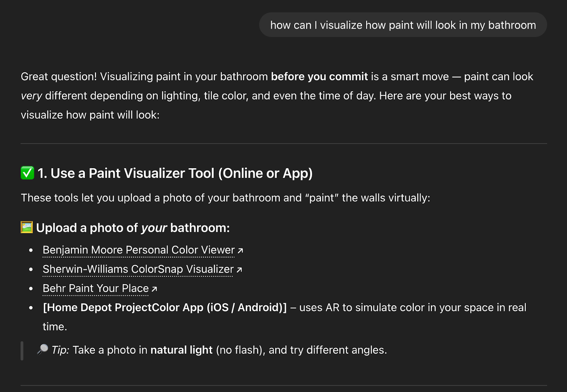Click the framed picture emoji before "Upload a photo"
The image size is (567, 392).
coord(27,228)
